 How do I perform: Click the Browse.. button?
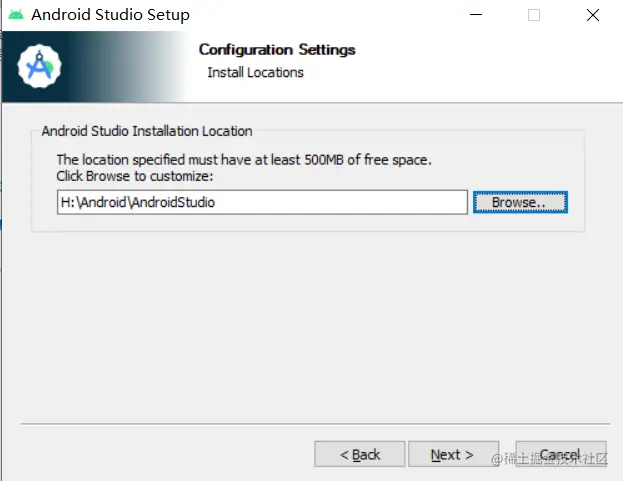(x=520, y=202)
